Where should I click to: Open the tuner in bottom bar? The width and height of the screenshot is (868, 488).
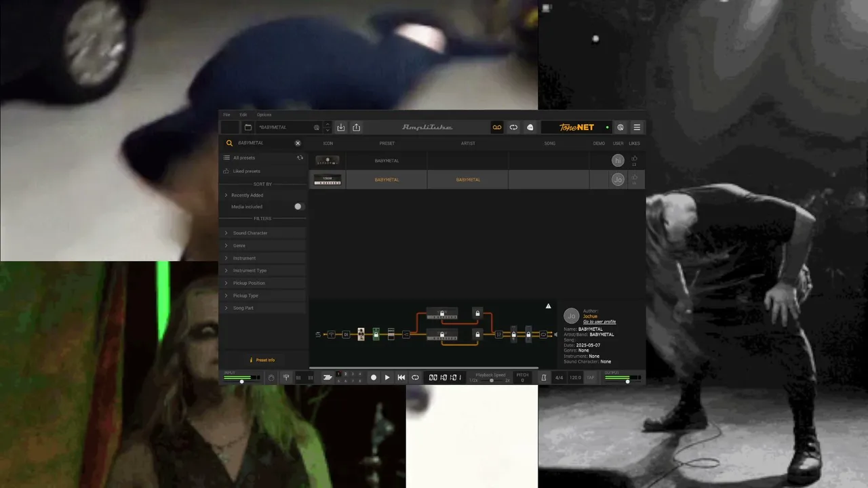(286, 378)
